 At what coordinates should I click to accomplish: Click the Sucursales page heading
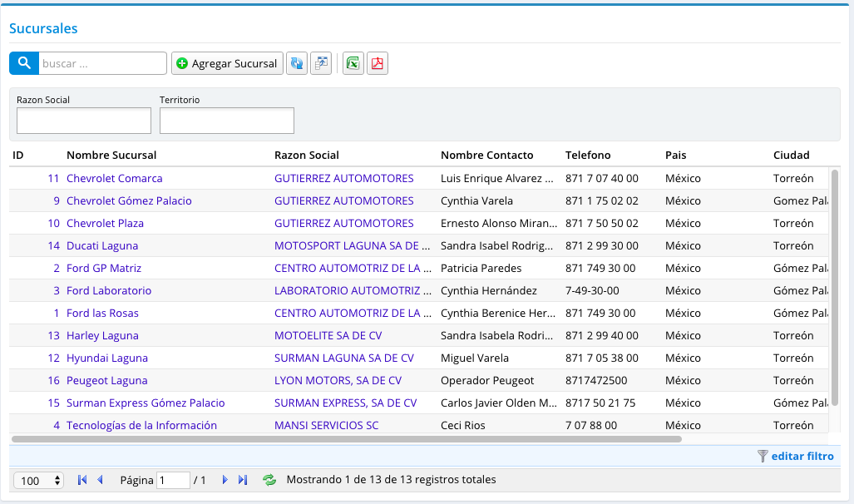pos(43,28)
